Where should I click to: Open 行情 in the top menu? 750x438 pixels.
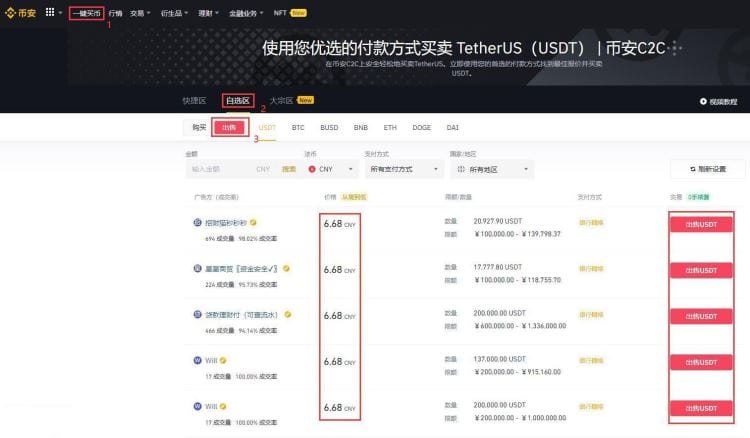[x=115, y=13]
